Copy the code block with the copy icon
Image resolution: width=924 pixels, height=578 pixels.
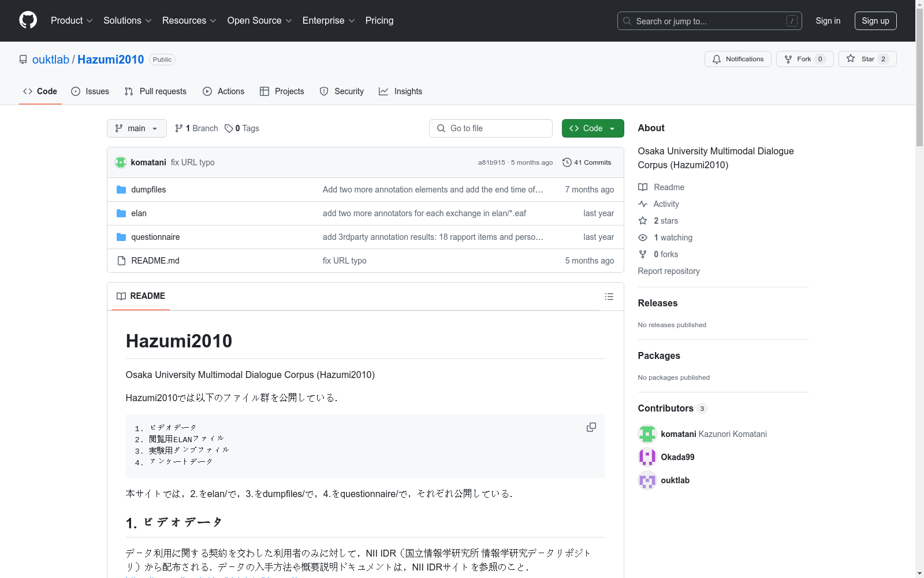coord(591,427)
